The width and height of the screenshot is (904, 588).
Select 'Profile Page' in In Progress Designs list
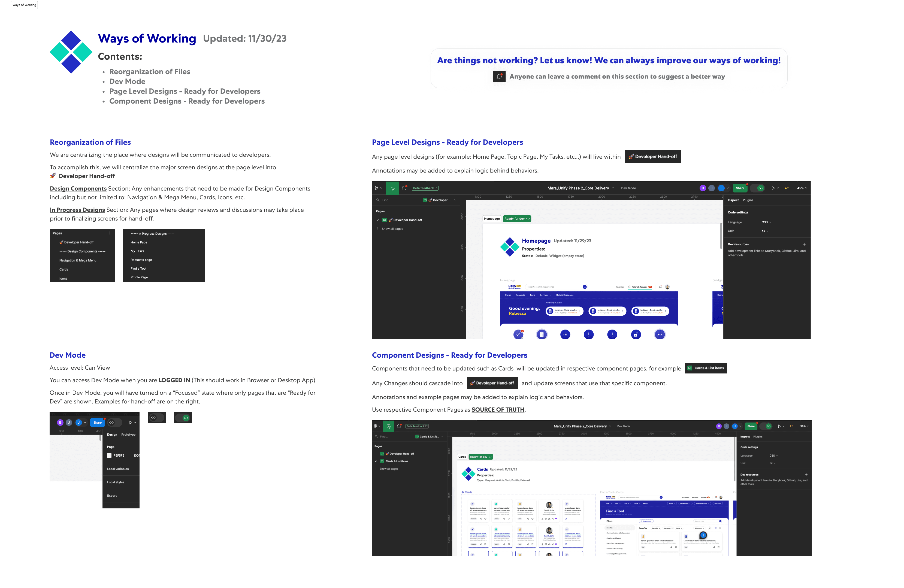[139, 277]
